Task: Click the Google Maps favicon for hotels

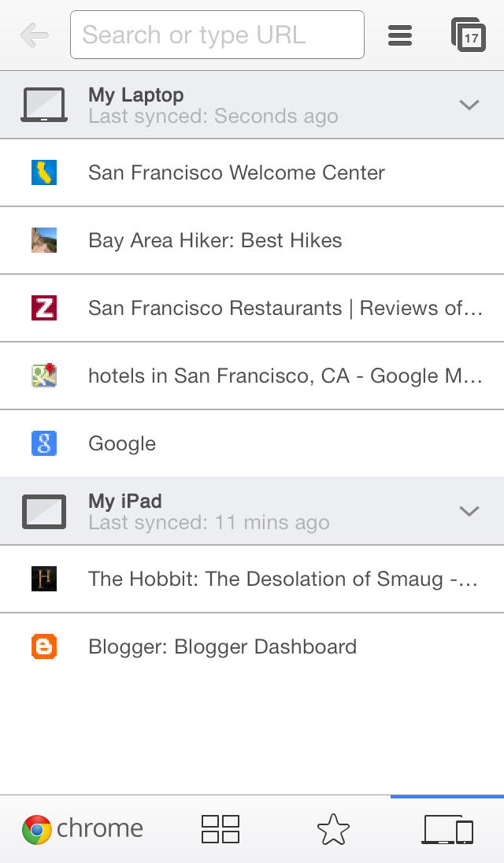Action: [x=44, y=376]
